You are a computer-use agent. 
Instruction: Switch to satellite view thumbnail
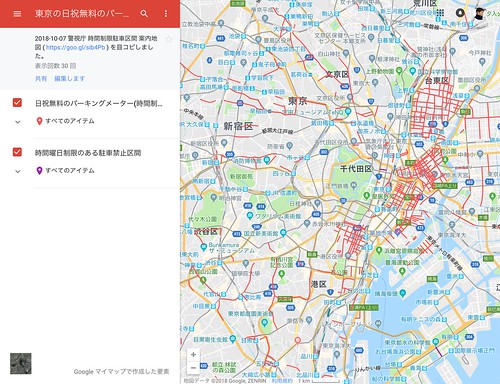pos(21,364)
